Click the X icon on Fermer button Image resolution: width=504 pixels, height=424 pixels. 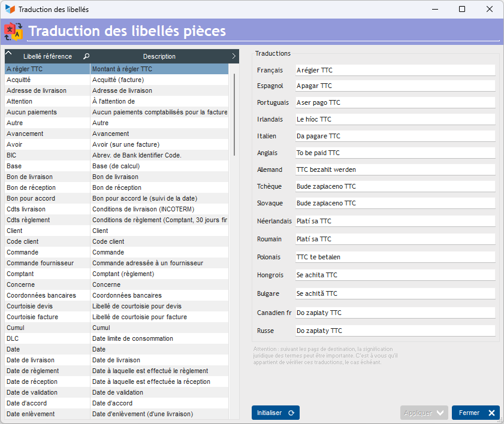pyautogui.click(x=491, y=413)
